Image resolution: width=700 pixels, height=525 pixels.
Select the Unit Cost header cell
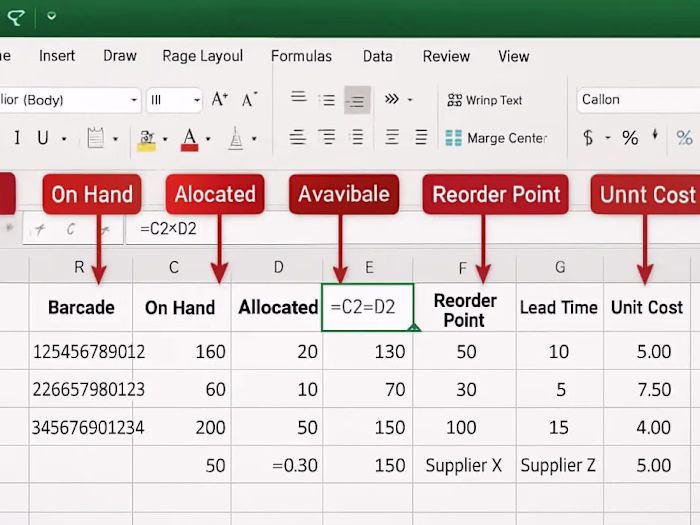pos(647,308)
